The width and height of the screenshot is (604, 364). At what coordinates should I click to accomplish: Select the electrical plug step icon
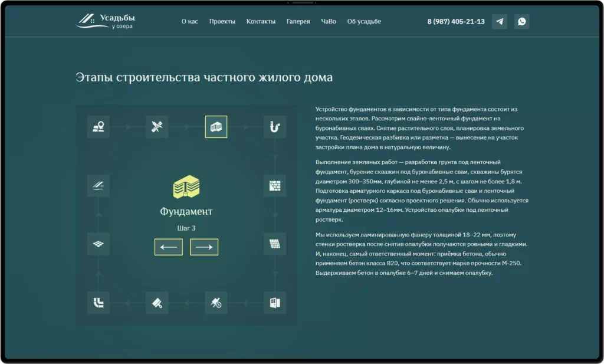(x=216, y=303)
